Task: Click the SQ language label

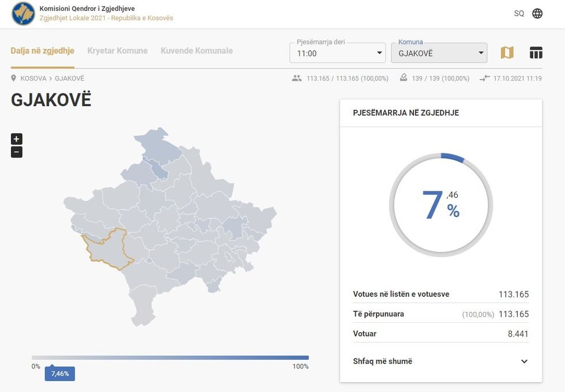Action: 519,14
